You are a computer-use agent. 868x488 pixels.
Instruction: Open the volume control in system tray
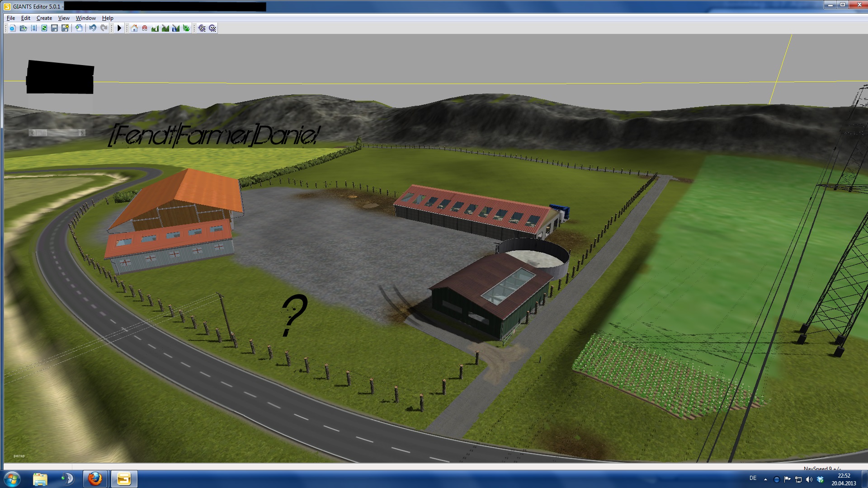pyautogui.click(x=809, y=479)
